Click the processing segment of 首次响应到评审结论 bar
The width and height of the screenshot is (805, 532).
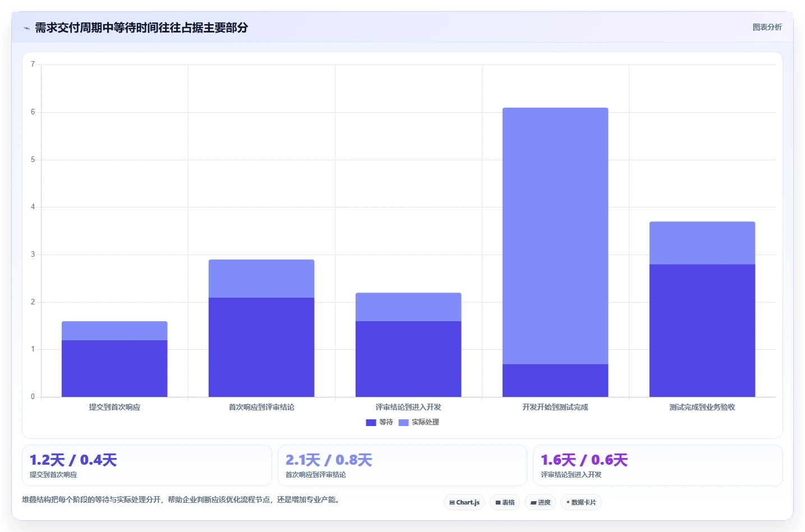[261, 279]
